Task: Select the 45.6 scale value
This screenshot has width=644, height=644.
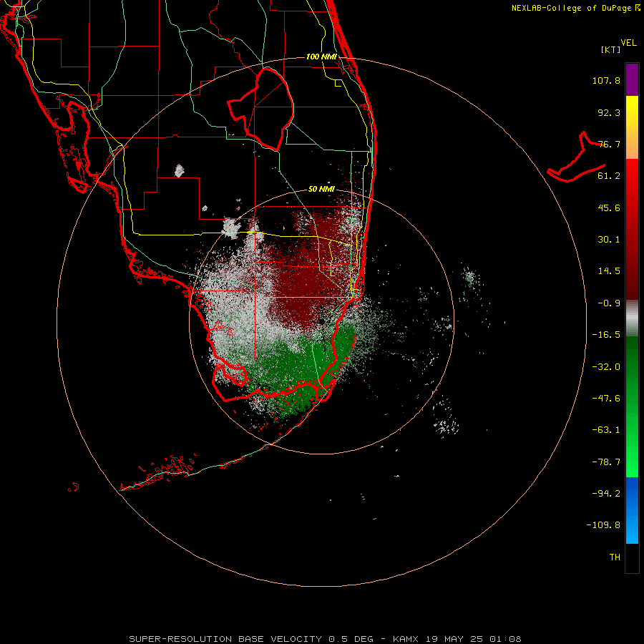Action: pos(609,208)
